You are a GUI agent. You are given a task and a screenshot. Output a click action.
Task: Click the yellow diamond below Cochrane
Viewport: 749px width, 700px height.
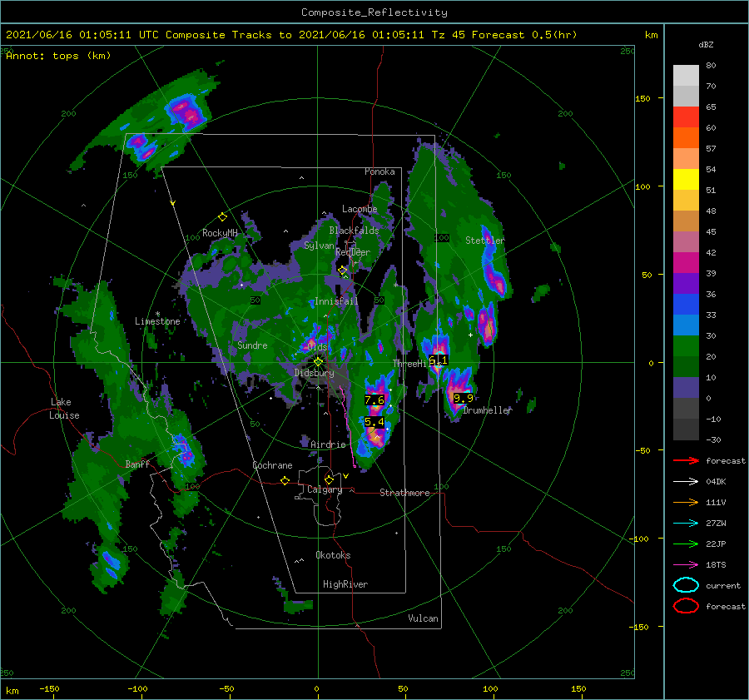point(285,480)
